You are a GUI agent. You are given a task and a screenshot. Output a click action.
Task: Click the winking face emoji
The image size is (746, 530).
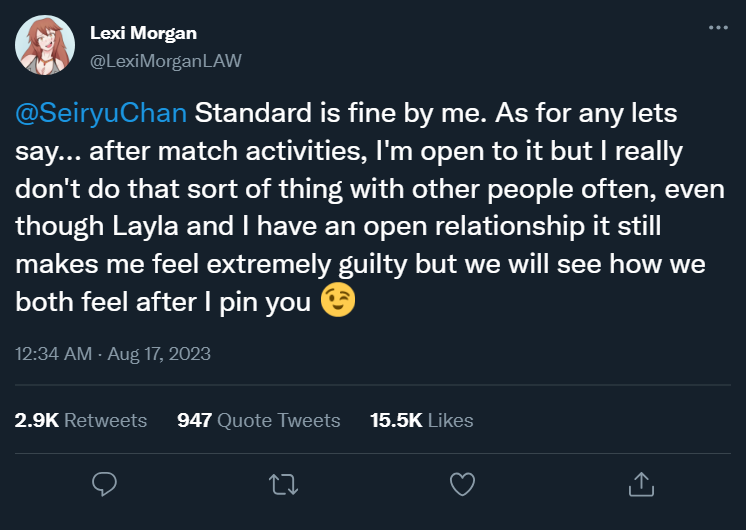click(x=337, y=302)
